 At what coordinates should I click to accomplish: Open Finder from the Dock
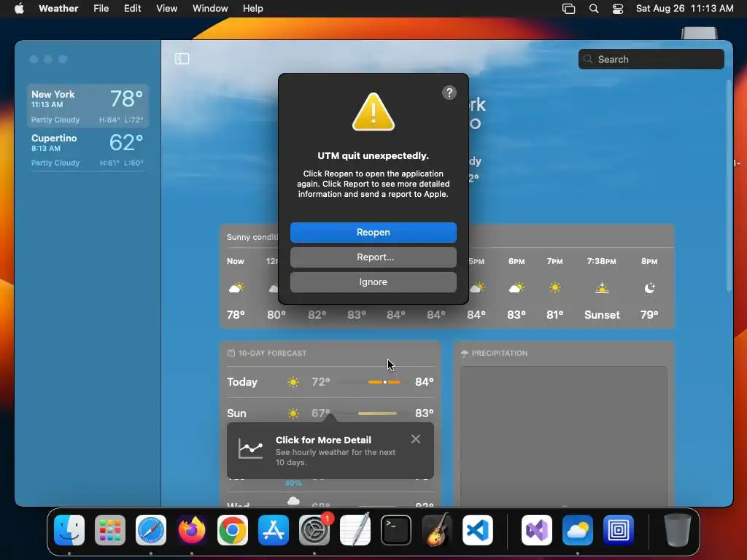69,530
